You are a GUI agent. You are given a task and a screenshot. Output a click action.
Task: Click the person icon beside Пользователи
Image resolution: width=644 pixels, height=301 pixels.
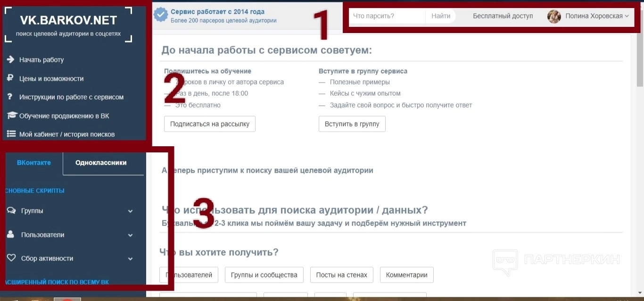click(x=11, y=234)
